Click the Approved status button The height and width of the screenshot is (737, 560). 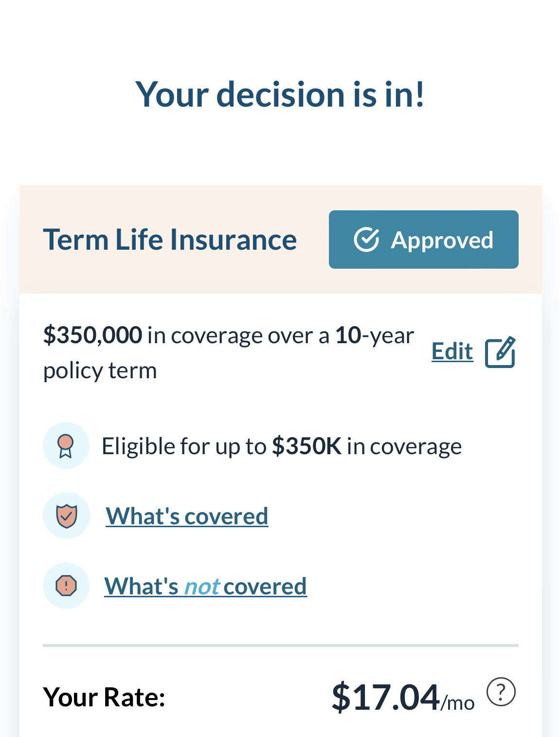[x=424, y=239]
